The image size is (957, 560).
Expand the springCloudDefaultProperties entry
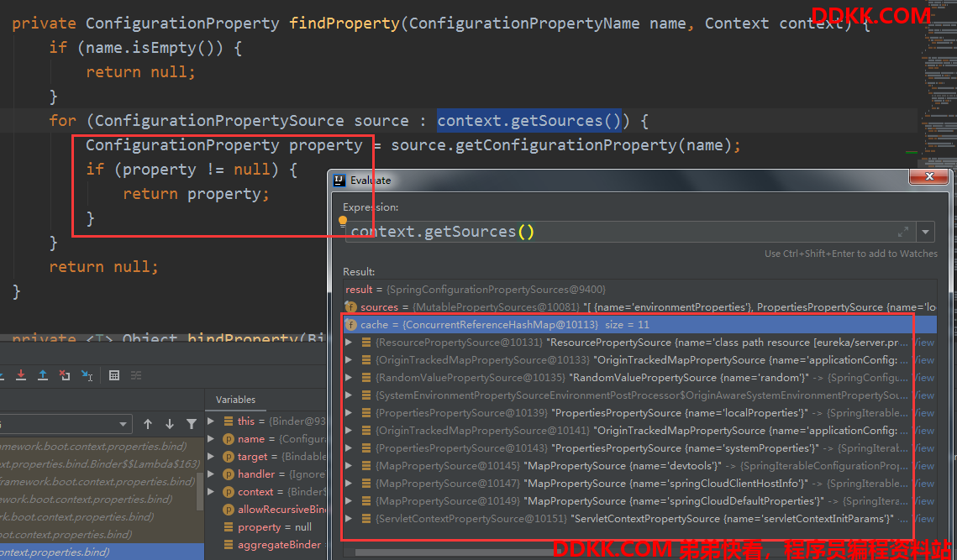click(x=350, y=501)
